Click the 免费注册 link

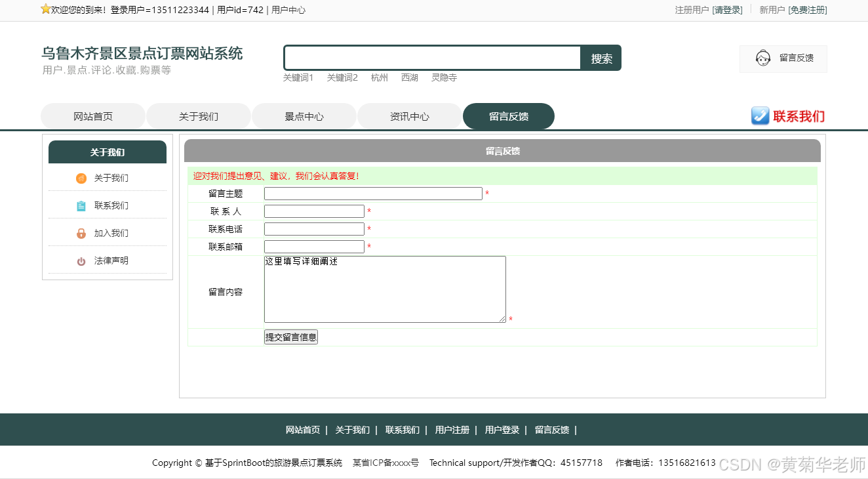coord(808,10)
